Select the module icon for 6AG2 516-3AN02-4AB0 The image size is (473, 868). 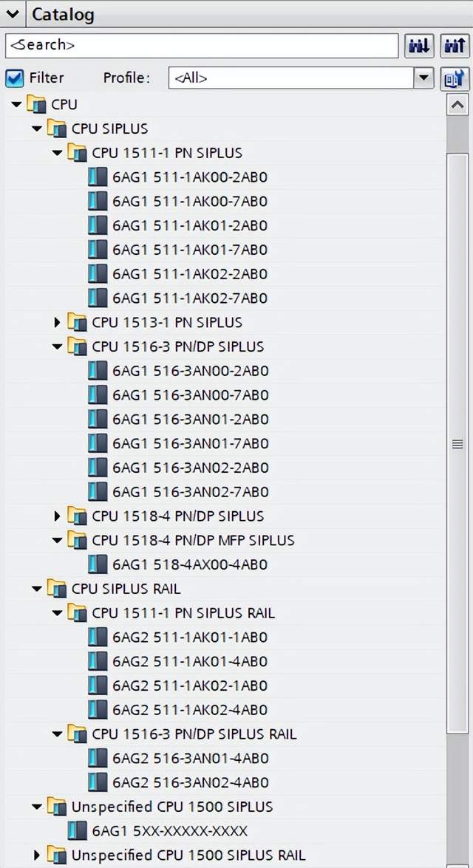click(98, 783)
